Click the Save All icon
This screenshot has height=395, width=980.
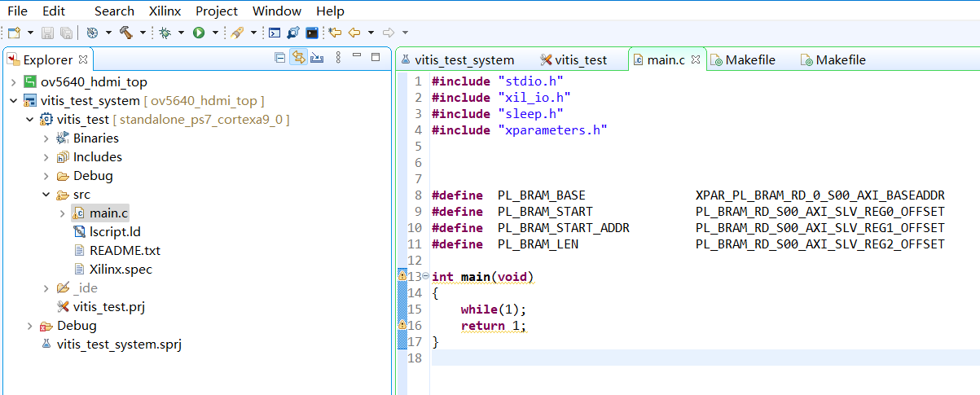(66, 33)
